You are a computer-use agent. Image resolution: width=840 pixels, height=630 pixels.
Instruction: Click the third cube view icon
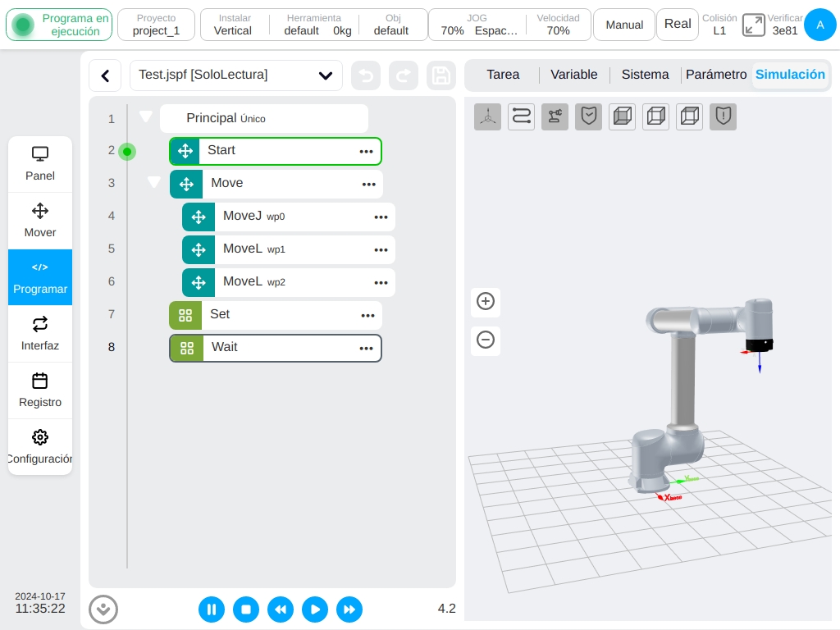point(689,116)
